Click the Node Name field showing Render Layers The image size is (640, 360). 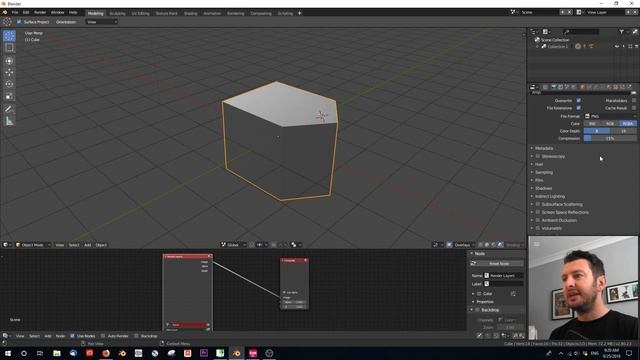504,276
